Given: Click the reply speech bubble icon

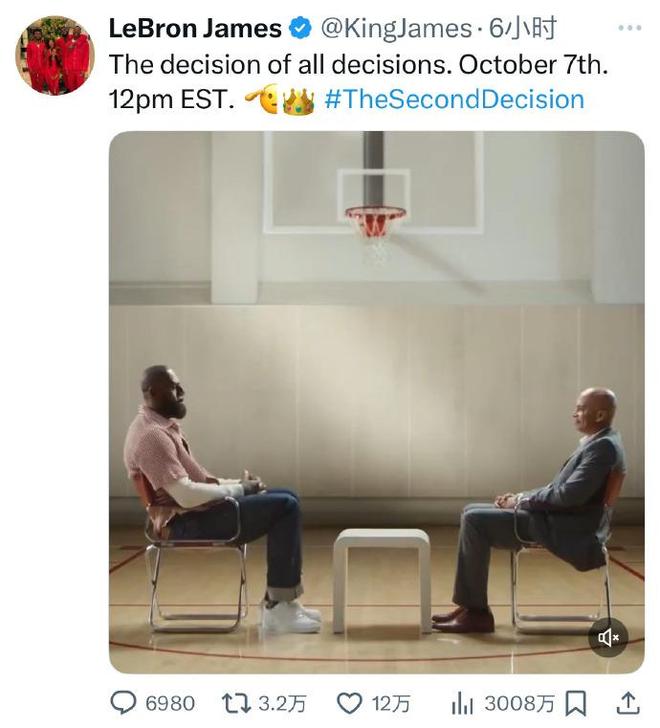Looking at the screenshot, I should tap(125, 703).
